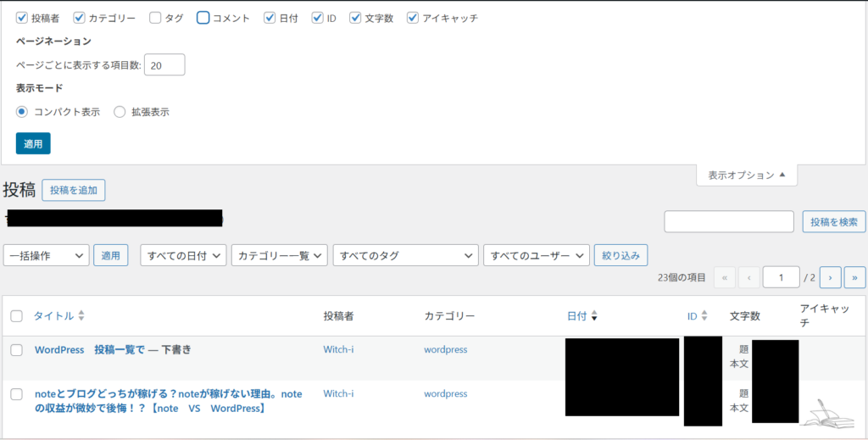Viewport: 868px width, 440px height.
Task: Open the カテゴリー一覧 dropdown
Action: [x=280, y=255]
